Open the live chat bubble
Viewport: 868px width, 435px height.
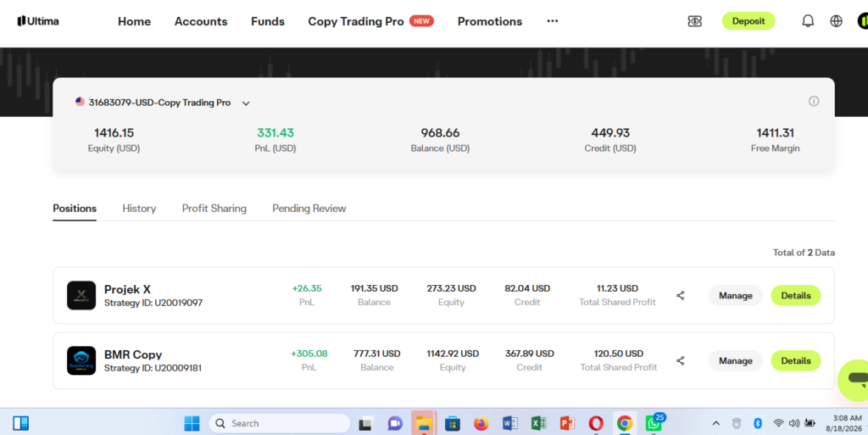click(x=855, y=380)
